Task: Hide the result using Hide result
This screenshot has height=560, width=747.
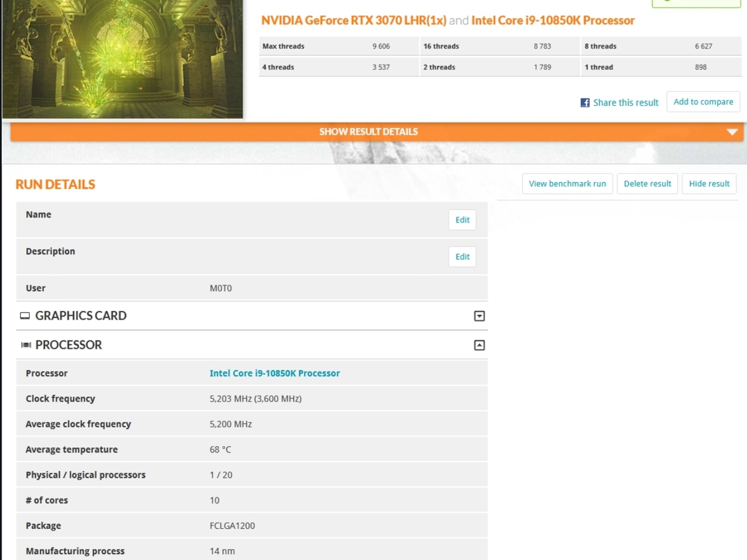Action: [709, 183]
